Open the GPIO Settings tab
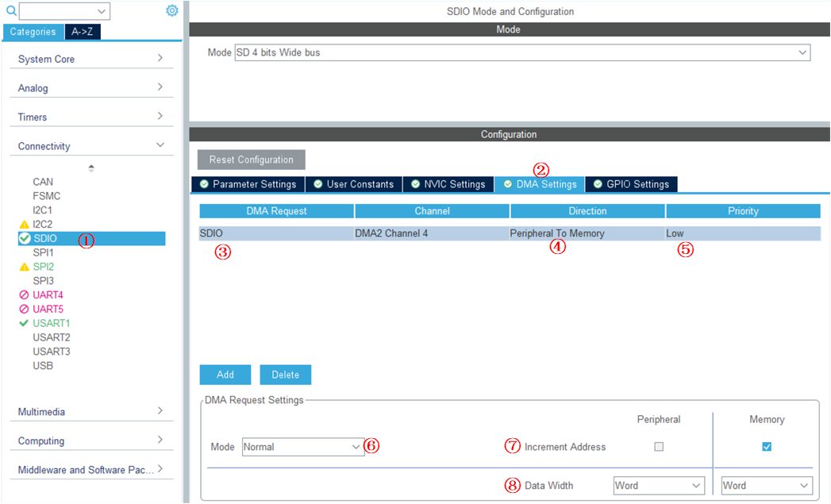This screenshot has width=831, height=504. coord(631,184)
